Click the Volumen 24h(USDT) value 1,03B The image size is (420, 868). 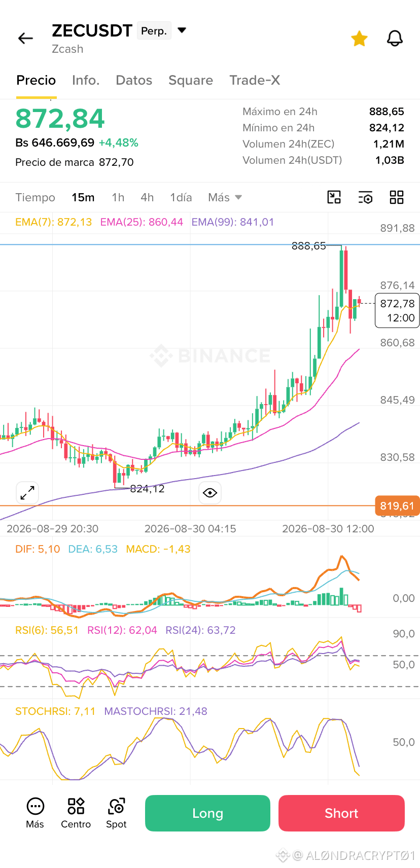pyautogui.click(x=390, y=160)
